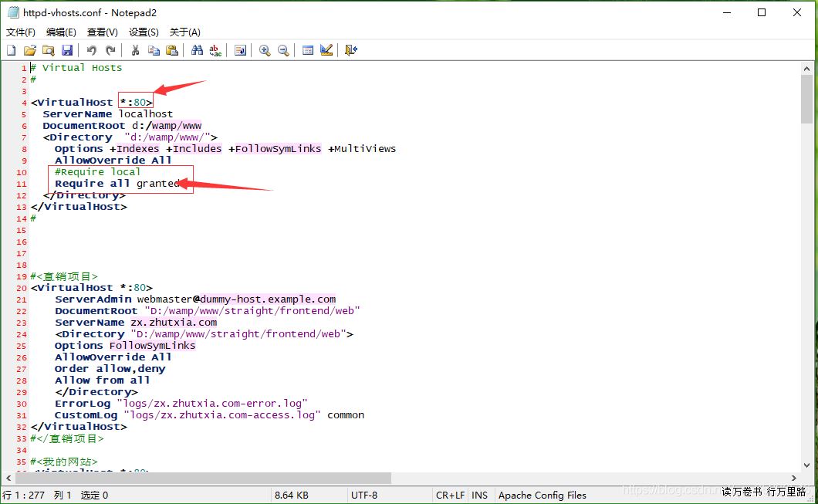Zoom in using the magnifier icon

265,50
